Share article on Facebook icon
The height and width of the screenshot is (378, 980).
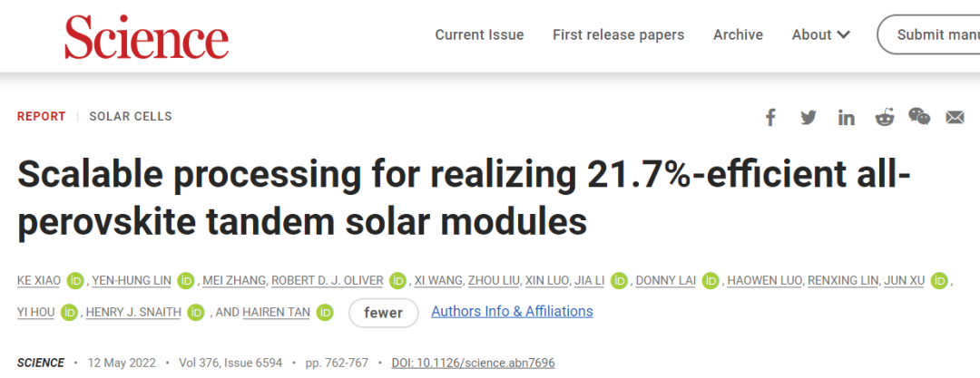click(x=770, y=117)
